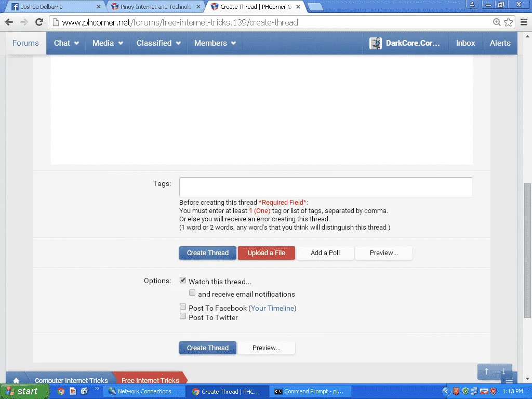Viewport: 532px width, 399px height.
Task: Click the bottom Create Thread button
Action: [x=208, y=348]
